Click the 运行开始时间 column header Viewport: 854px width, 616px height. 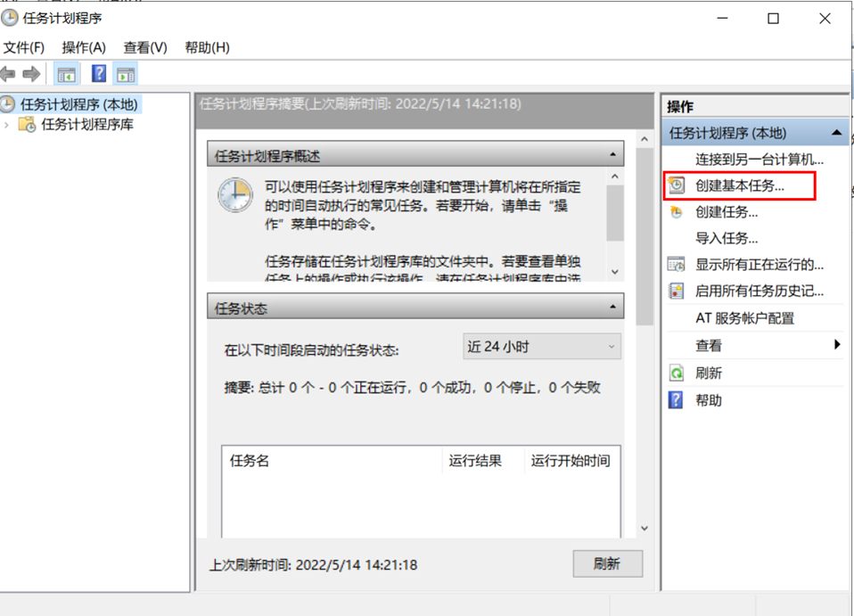click(x=571, y=461)
